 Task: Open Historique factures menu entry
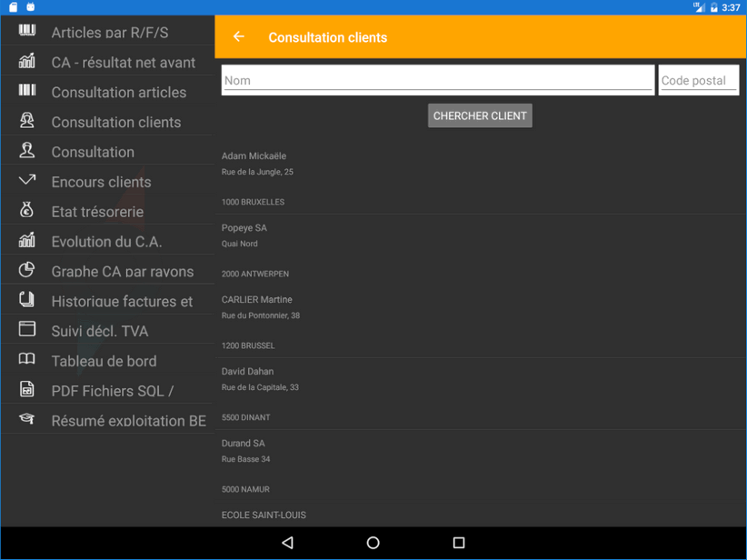(x=122, y=301)
